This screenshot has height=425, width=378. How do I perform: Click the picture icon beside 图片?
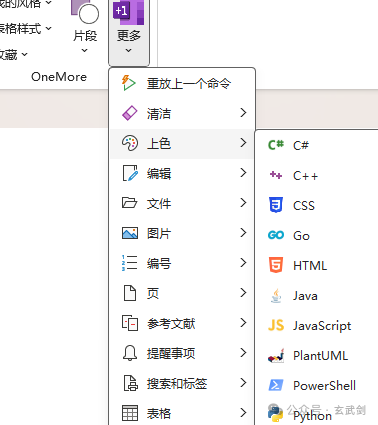(130, 233)
